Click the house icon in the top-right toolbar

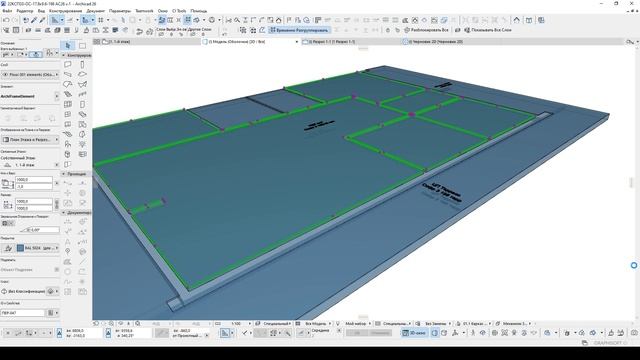coord(517,20)
